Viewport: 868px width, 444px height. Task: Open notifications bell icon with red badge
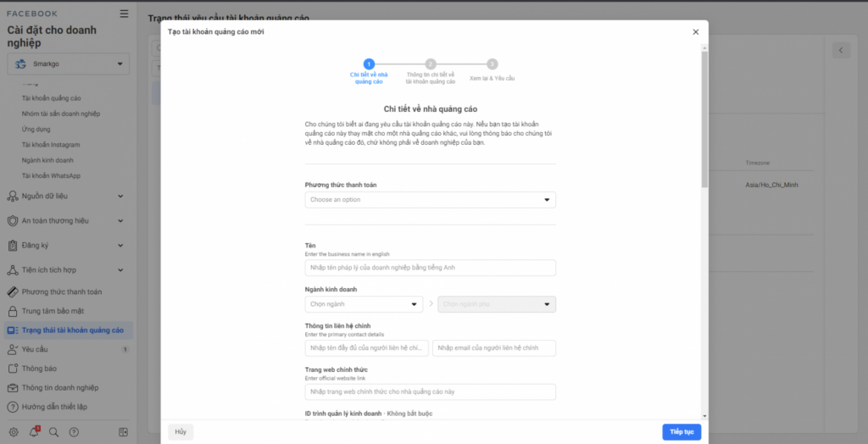coord(34,432)
